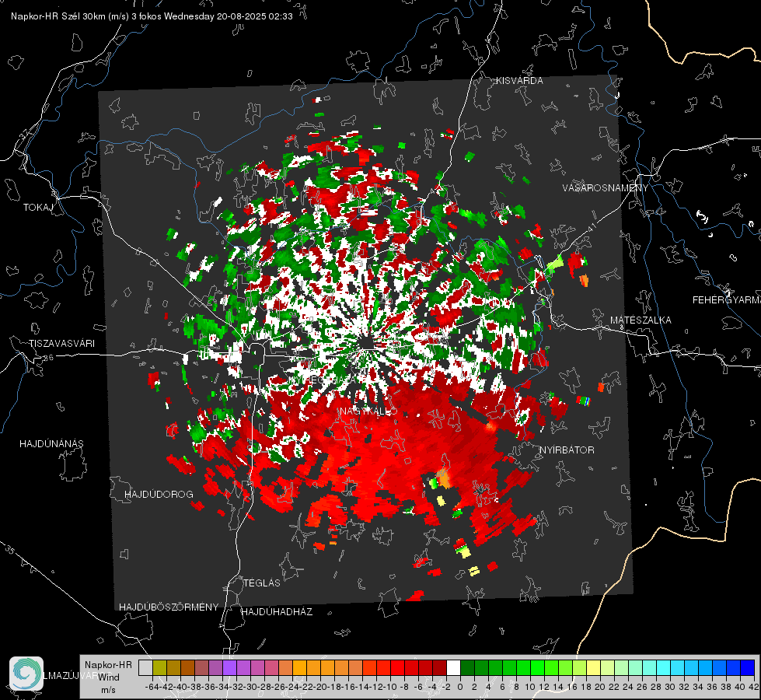Screen dimensions: 761x700
Task: Click the road number 41 label
Action: [591, 226]
